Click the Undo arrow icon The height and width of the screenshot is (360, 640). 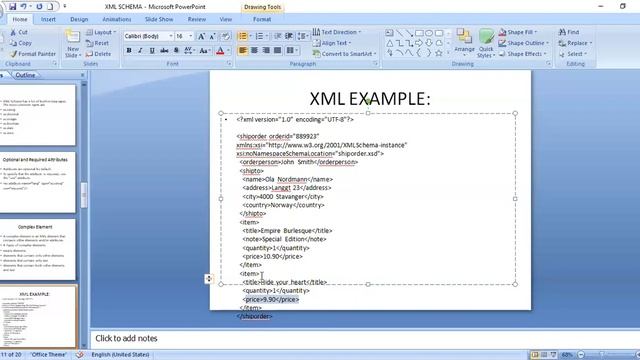coord(24,7)
